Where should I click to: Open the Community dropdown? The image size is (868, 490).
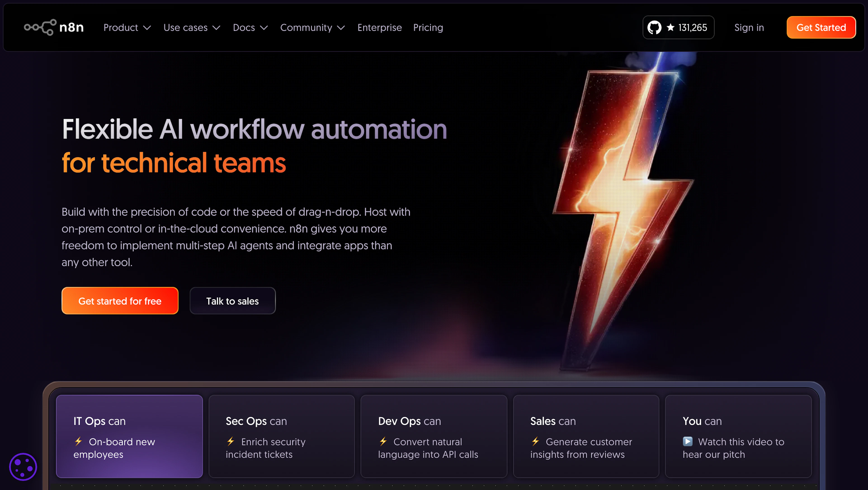(x=312, y=28)
